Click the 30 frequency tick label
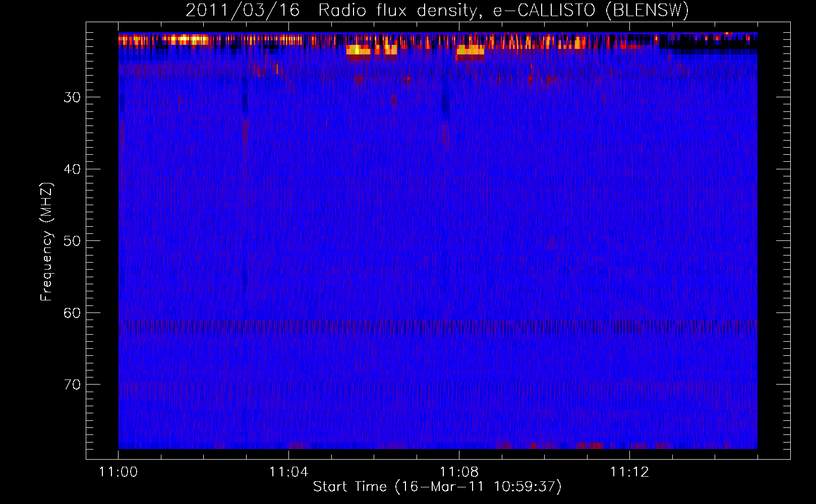 [x=72, y=97]
